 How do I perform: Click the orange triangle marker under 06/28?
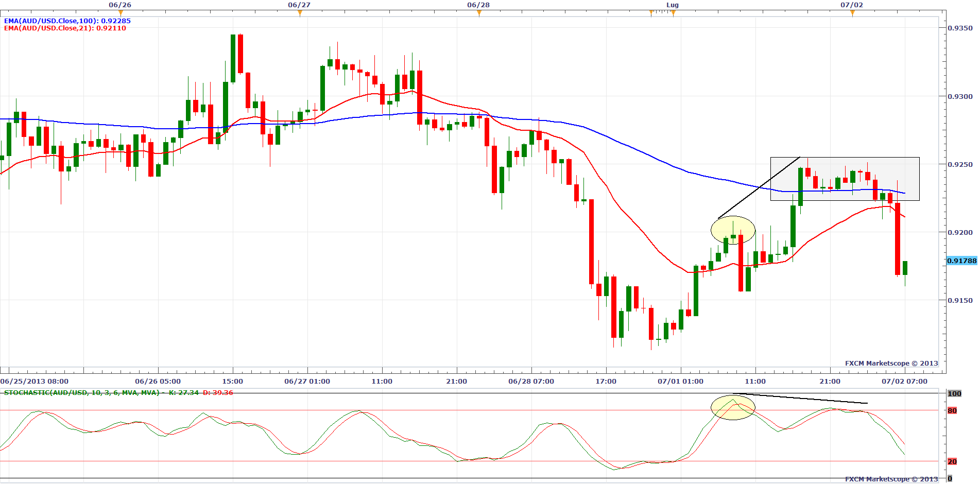pyautogui.click(x=479, y=13)
